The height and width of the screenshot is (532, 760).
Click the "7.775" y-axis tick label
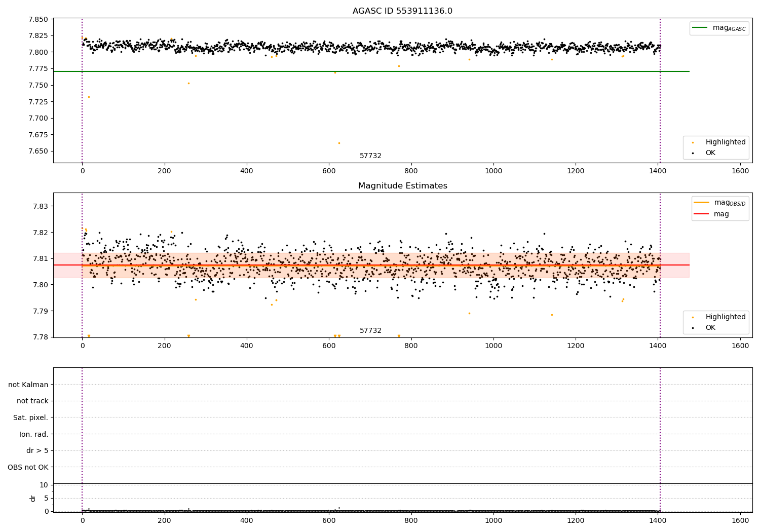(x=39, y=68)
